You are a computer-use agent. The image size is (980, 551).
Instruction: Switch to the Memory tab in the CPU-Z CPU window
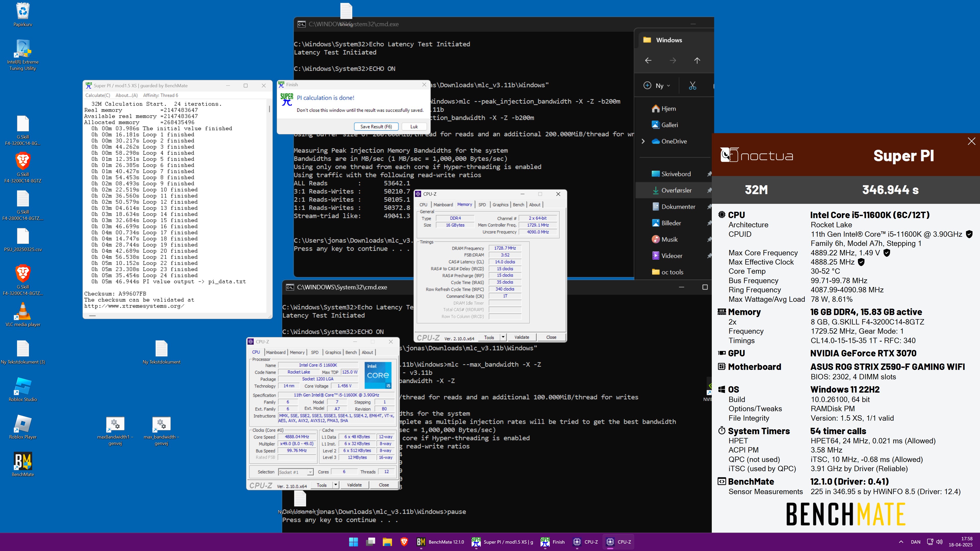tap(297, 353)
